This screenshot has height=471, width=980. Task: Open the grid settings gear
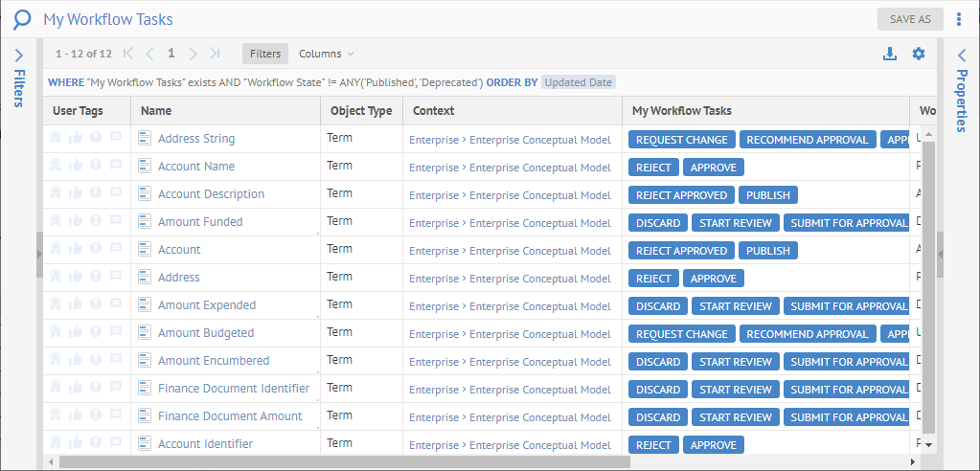click(919, 54)
